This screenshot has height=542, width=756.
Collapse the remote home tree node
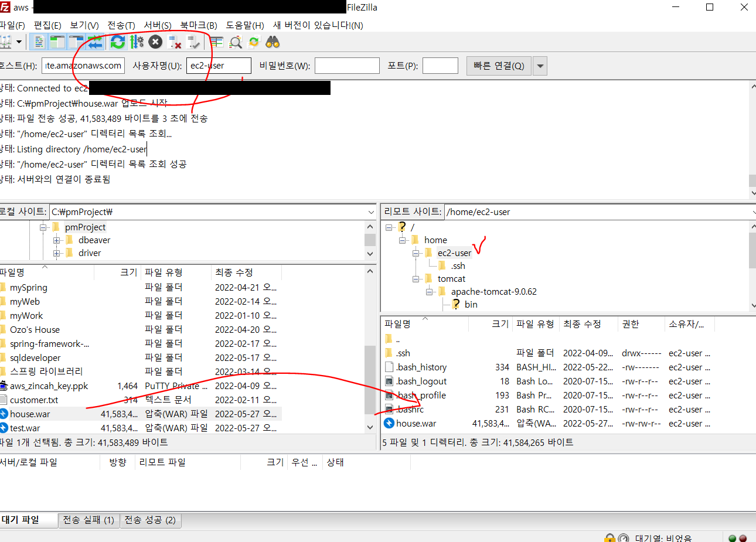(x=403, y=240)
